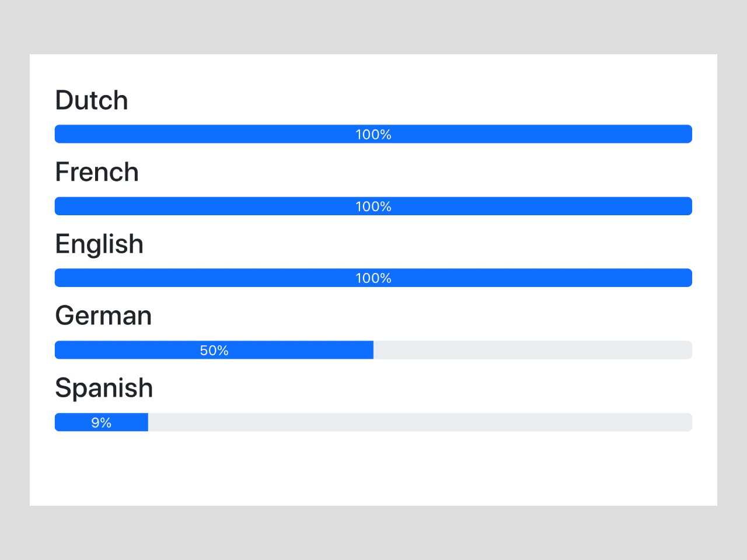747x560 pixels.
Task: Click the German language label
Action: point(103,316)
